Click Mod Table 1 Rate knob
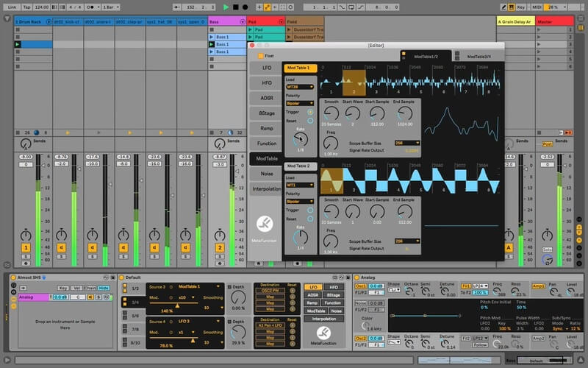This screenshot has width=588, height=368. click(301, 139)
